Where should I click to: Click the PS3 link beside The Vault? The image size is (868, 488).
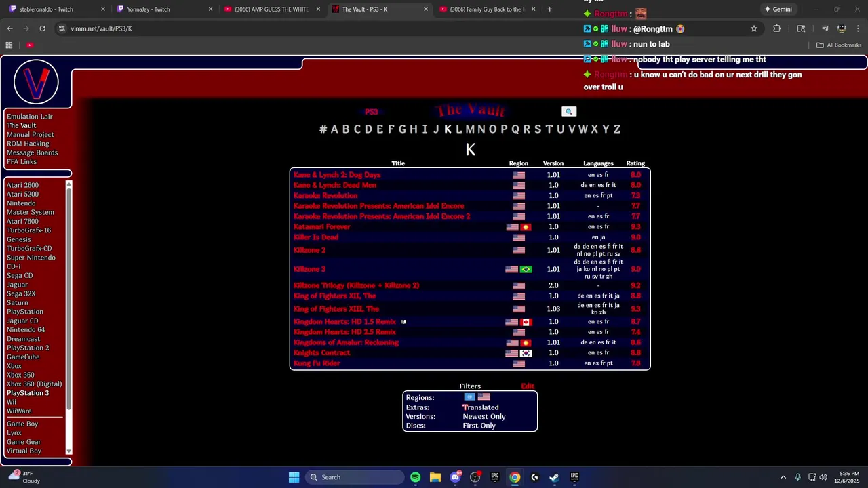click(x=372, y=112)
